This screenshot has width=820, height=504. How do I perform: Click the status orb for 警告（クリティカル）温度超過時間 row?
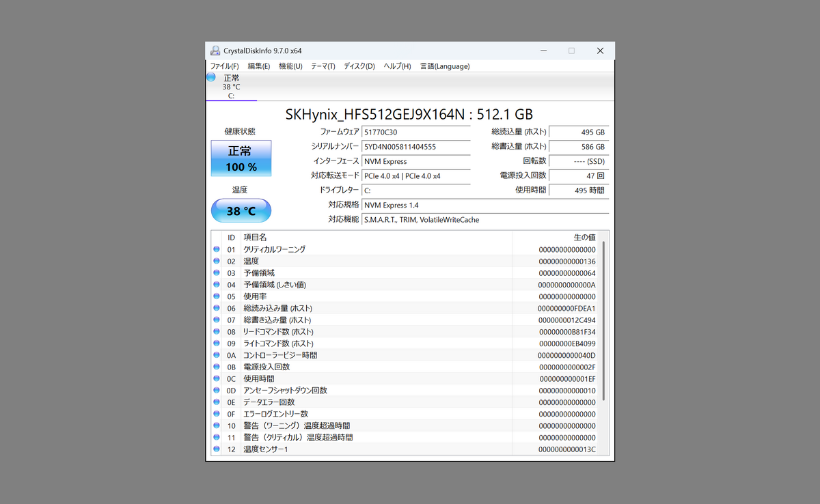[x=217, y=437]
